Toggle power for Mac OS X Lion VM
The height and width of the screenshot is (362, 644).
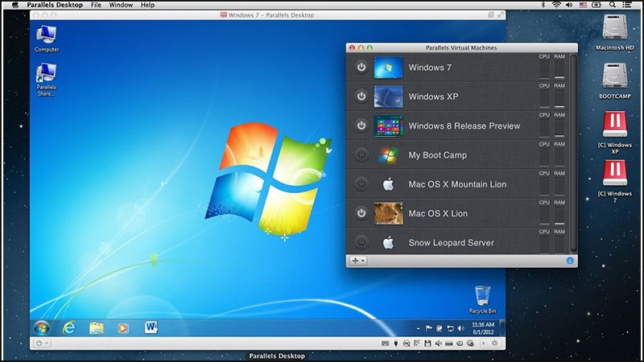pyautogui.click(x=361, y=213)
